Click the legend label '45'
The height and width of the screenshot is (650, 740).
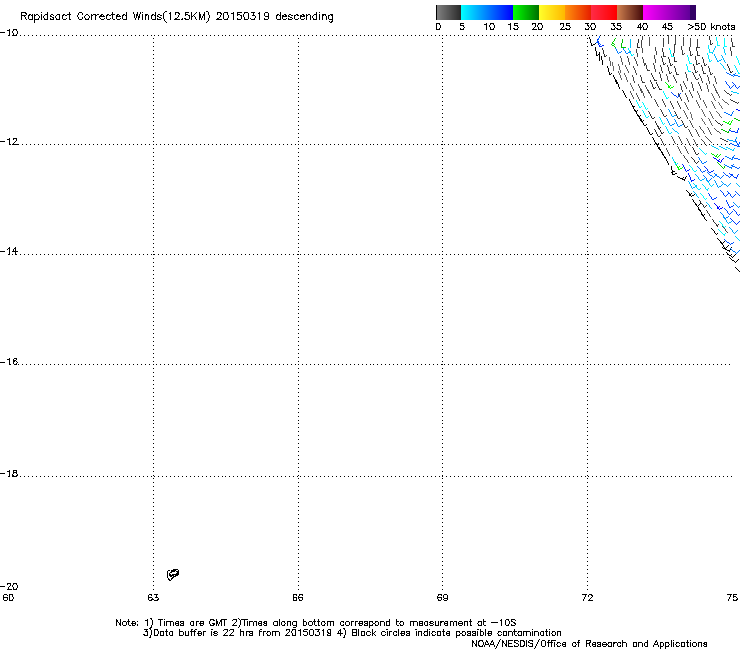(667, 27)
